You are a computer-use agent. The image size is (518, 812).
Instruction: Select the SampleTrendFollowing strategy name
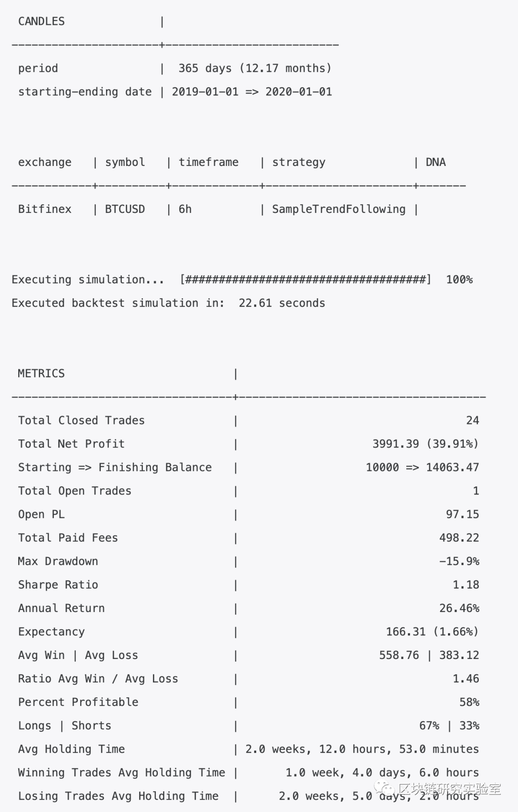(x=339, y=209)
